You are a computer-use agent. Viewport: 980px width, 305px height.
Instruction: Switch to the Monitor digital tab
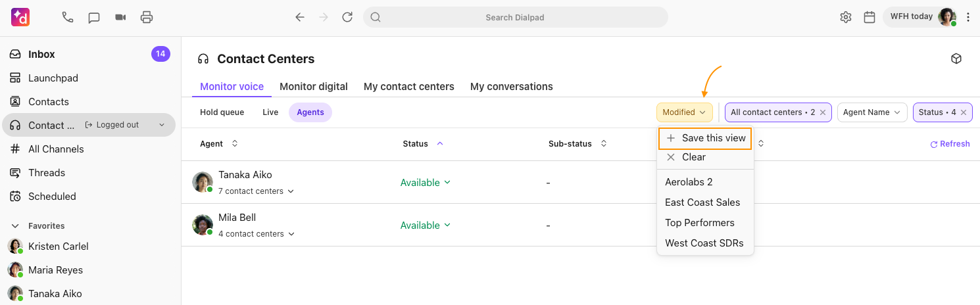314,87
